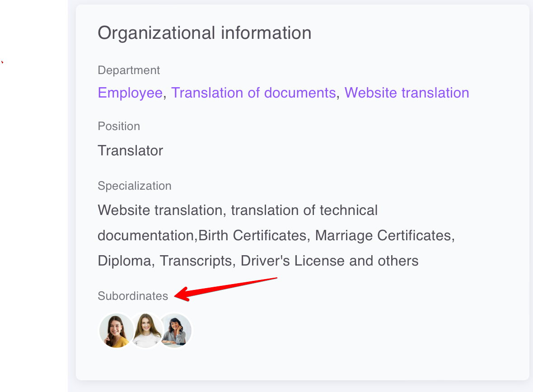The width and height of the screenshot is (533, 392).
Task: Go to Website translation department link
Action: [x=407, y=93]
